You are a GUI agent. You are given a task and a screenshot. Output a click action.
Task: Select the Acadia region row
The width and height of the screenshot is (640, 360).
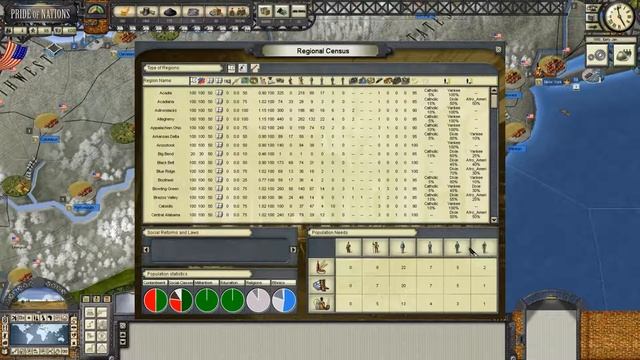pyautogui.click(x=316, y=93)
